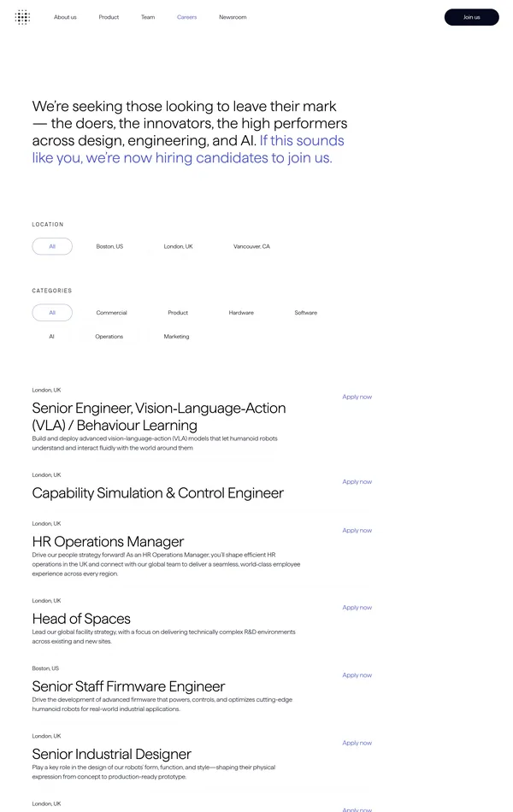Apply now for Senior Engineer VLA role
This screenshot has height=812, width=513.
pyautogui.click(x=357, y=397)
